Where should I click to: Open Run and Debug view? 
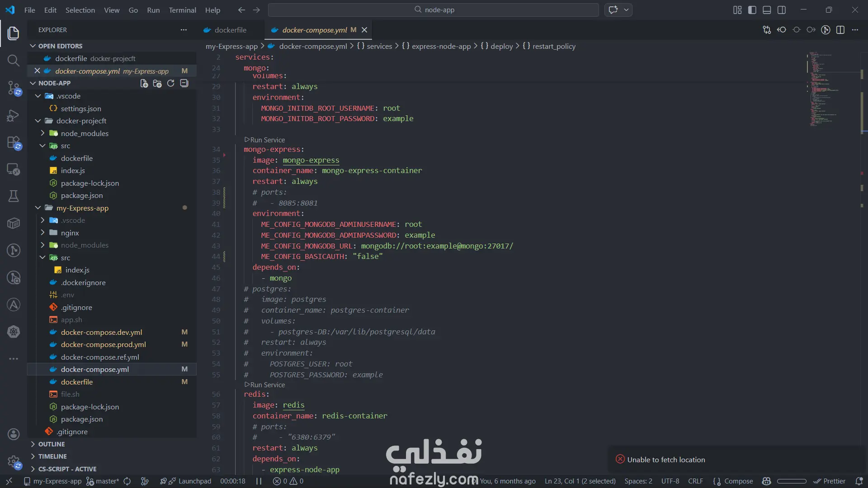tap(14, 116)
